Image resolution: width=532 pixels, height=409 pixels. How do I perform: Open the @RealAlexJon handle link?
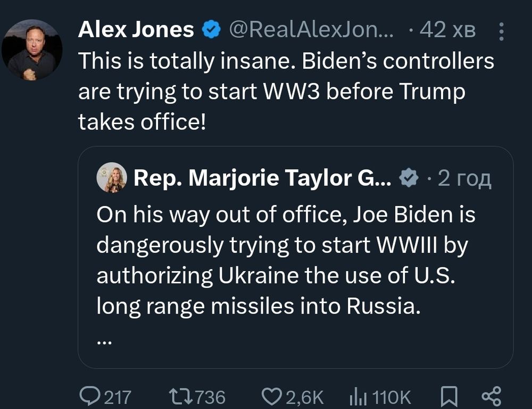click(x=311, y=30)
